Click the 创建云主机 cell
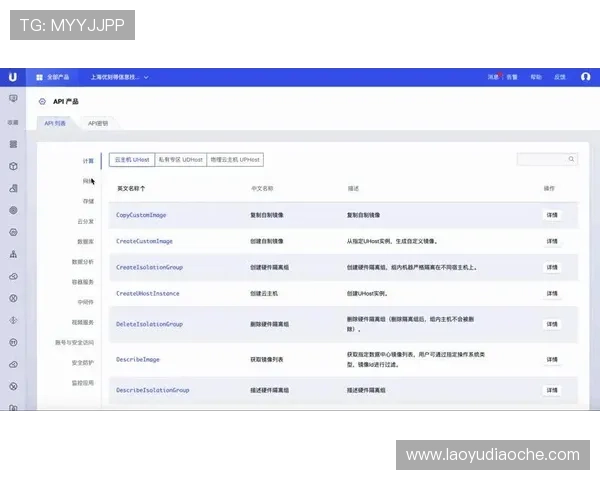Viewport: 600px width, 480px height. 264,294
